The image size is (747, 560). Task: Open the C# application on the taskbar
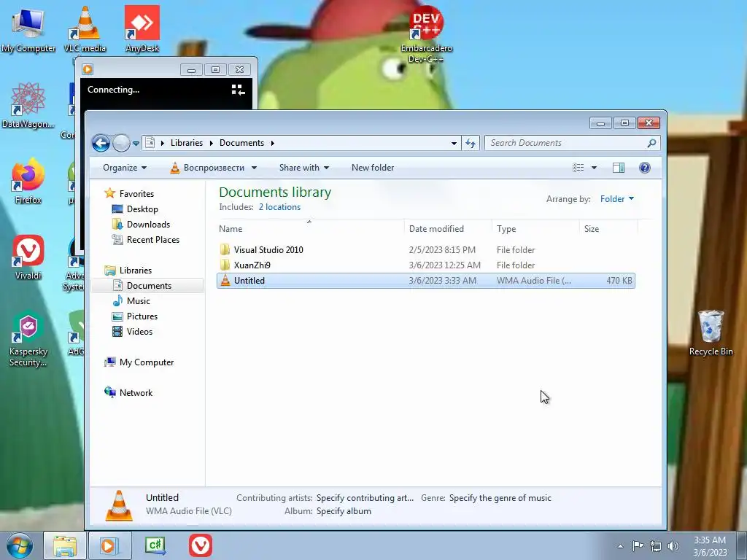point(156,545)
